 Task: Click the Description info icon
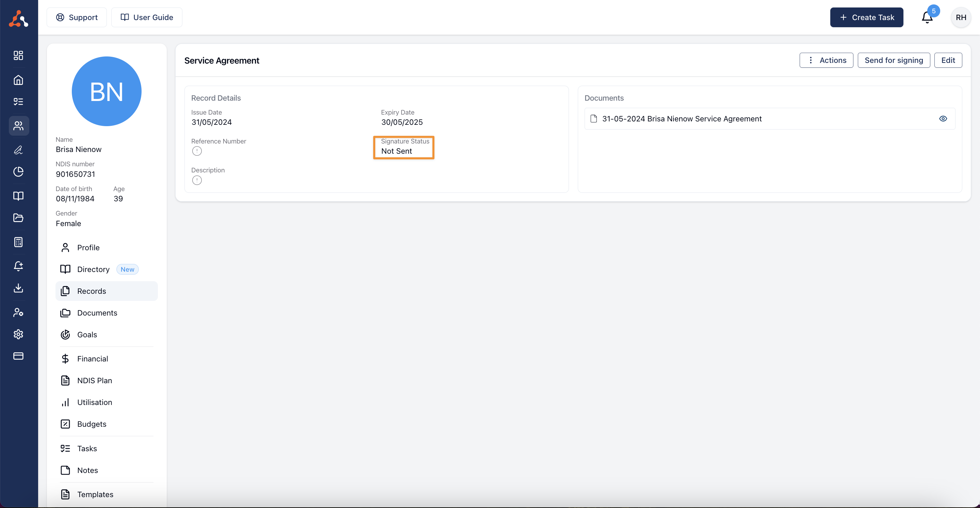coord(197,180)
